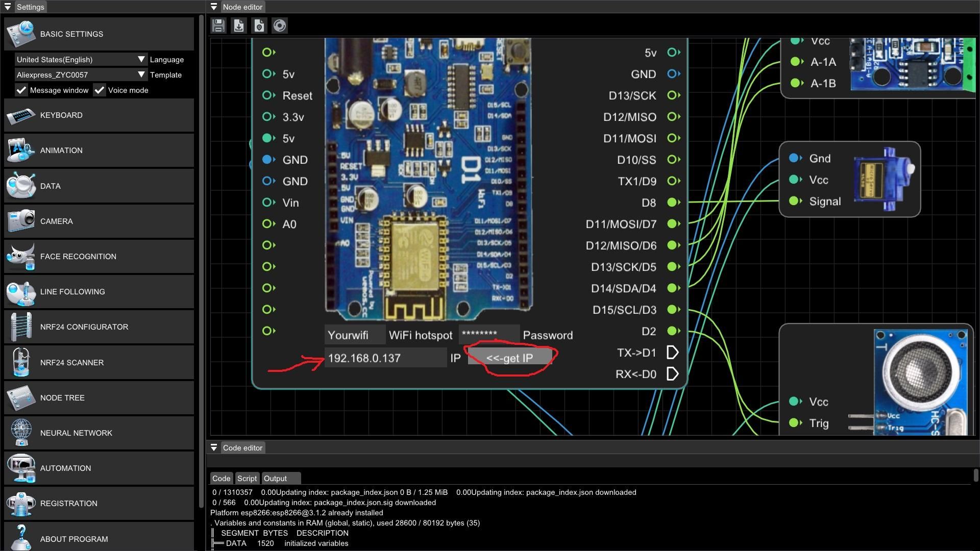This screenshot has width=980, height=551.
Task: Click the <<-get IP button
Action: (509, 358)
